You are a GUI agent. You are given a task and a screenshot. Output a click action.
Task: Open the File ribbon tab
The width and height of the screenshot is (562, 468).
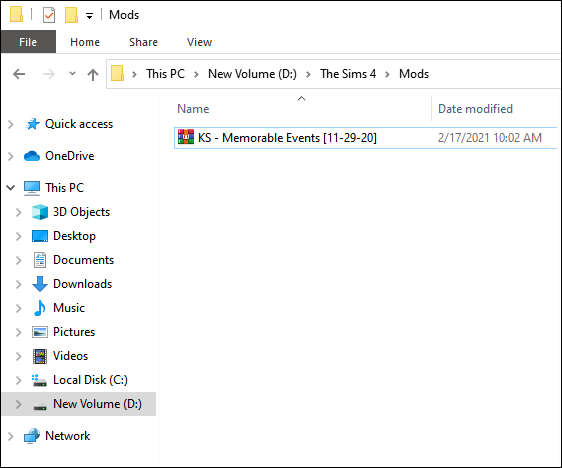pos(28,42)
